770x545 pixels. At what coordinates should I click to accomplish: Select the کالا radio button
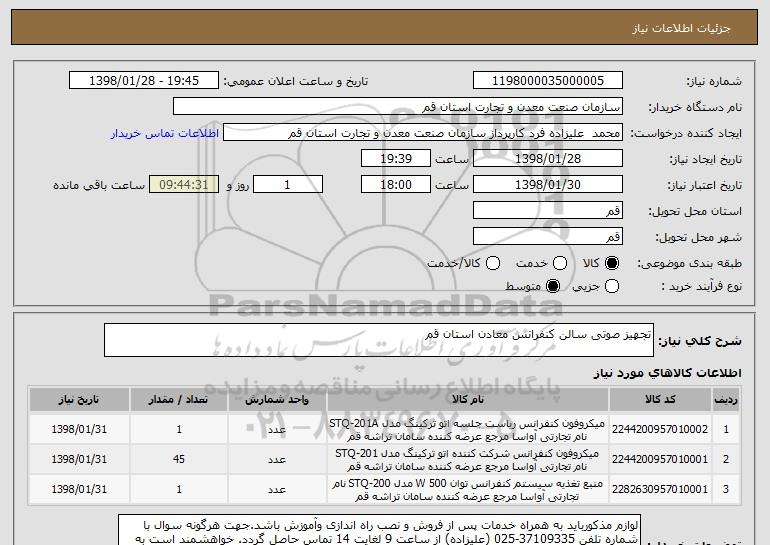611,263
